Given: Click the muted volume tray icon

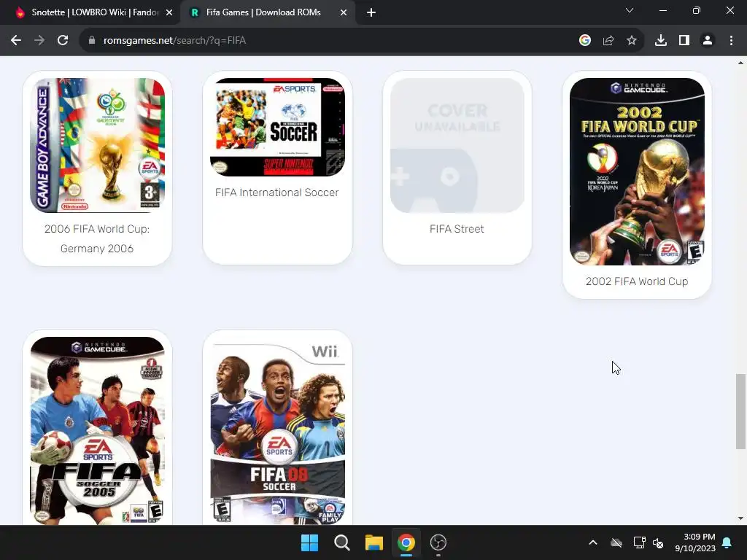Looking at the screenshot, I should coord(658,542).
